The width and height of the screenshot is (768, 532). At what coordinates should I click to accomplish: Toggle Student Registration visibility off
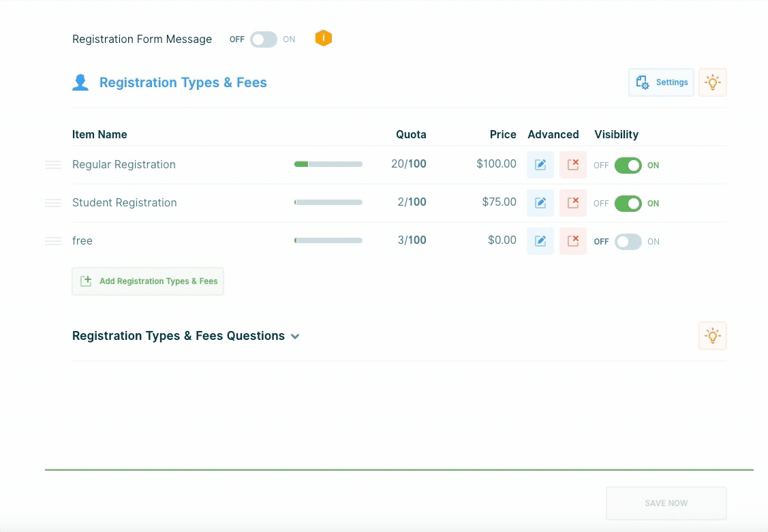628,204
